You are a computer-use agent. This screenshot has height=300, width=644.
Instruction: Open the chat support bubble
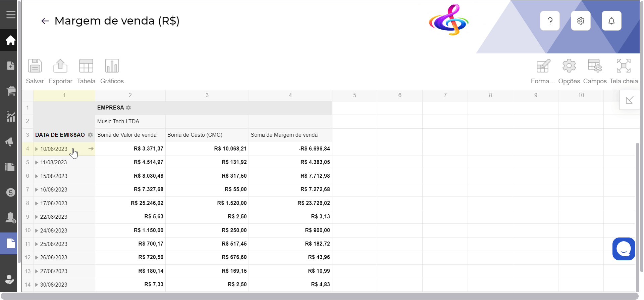point(624,249)
